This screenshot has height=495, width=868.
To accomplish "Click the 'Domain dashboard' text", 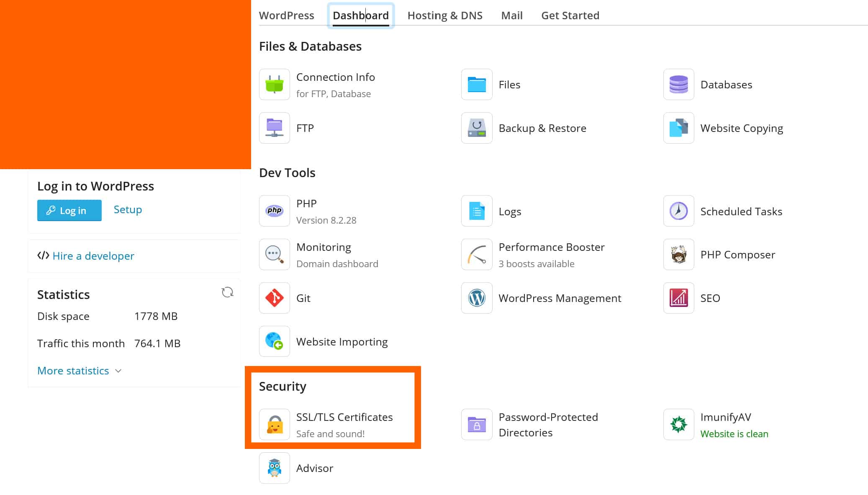I will point(337,264).
